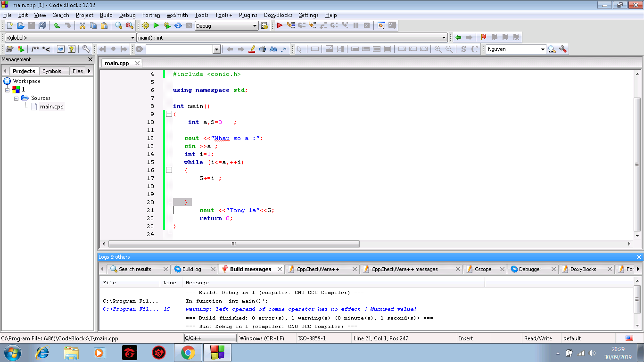Open Google Chrome from the taskbar
Viewport: 644px width, 362px height.
click(188, 353)
